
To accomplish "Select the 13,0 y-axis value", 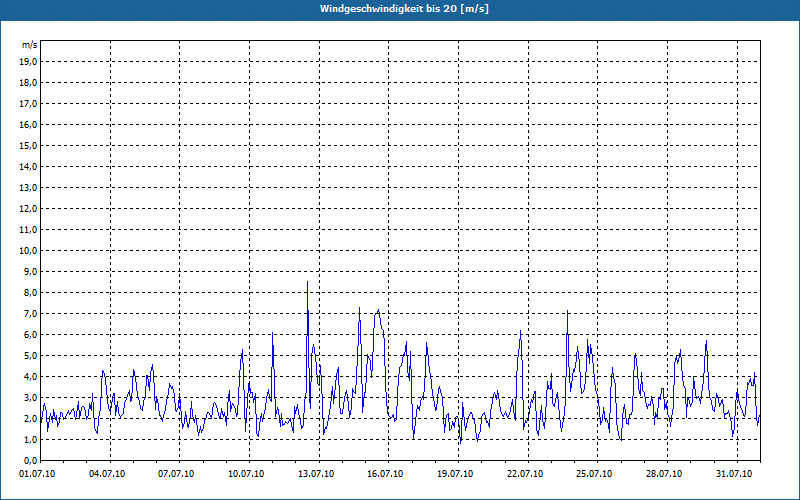I will click(28, 187).
